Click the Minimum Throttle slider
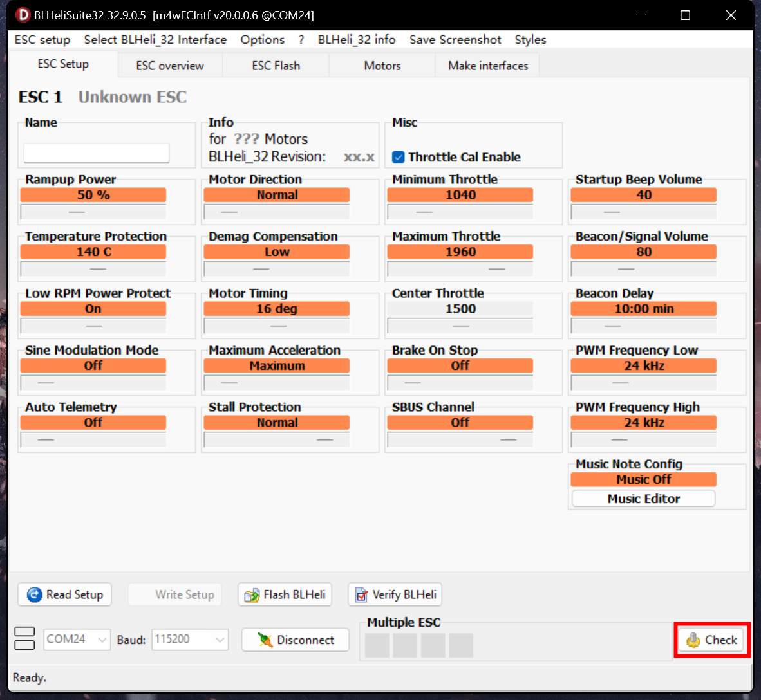The width and height of the screenshot is (761, 700). pyautogui.click(x=460, y=212)
